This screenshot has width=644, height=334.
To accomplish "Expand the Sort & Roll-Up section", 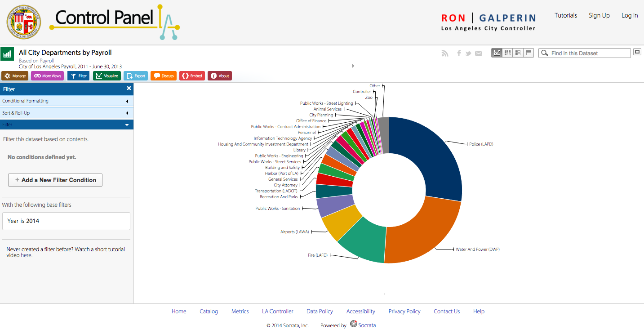I will point(67,113).
